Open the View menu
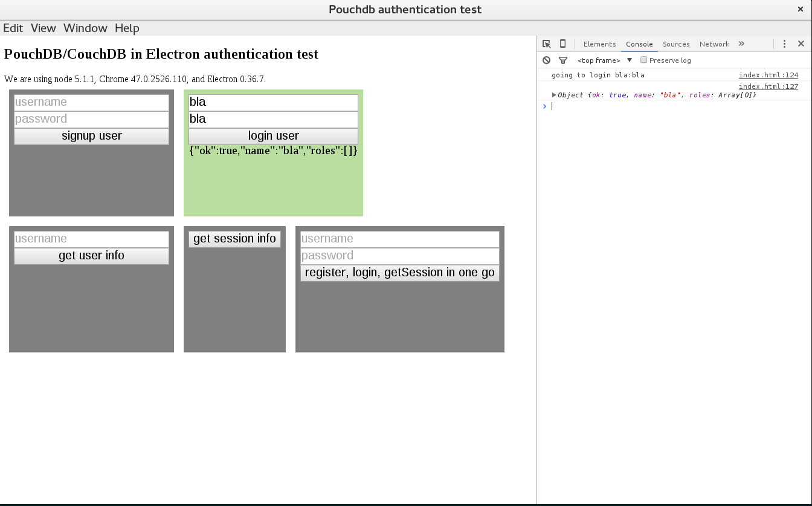812x506 pixels. tap(43, 28)
